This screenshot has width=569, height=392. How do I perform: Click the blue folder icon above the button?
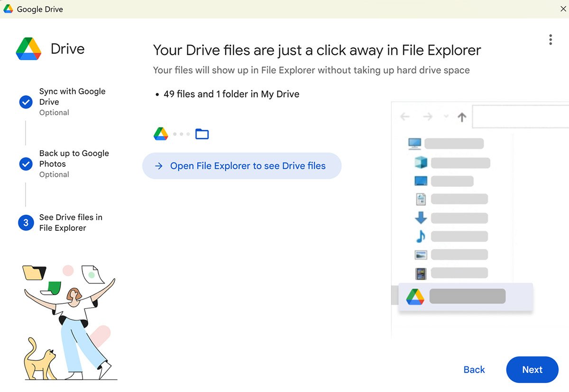tap(202, 134)
